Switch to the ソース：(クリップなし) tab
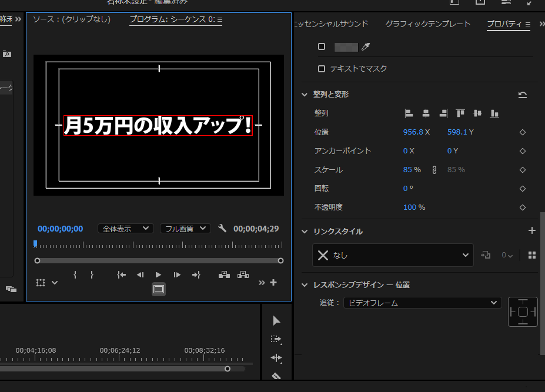 [72, 19]
